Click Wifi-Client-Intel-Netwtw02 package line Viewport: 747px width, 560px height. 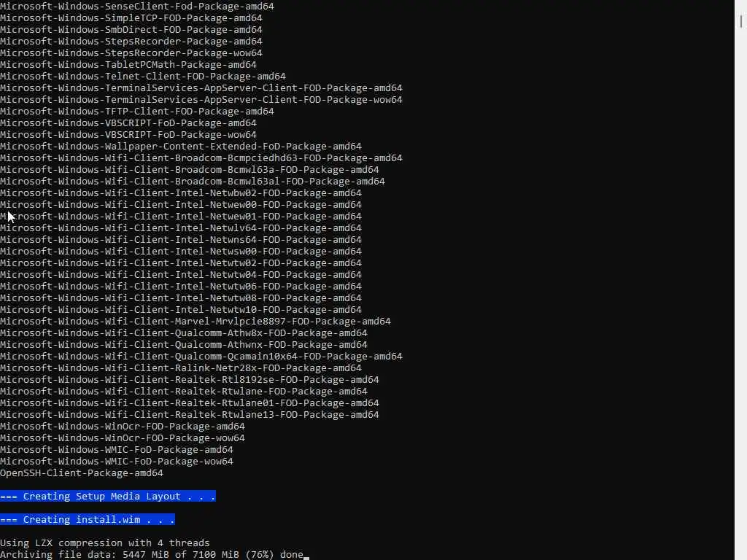[x=181, y=262]
